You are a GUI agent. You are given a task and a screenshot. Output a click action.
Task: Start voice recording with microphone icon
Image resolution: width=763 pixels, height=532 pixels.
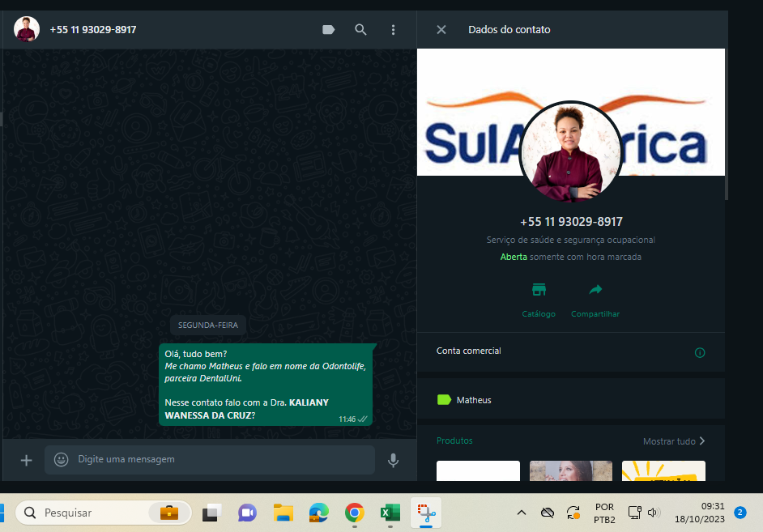[393, 460]
